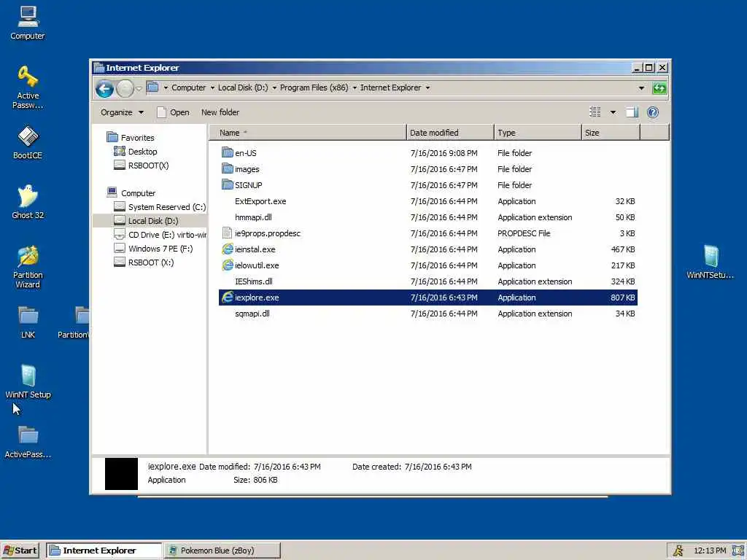Select the BootICE desktop icon
The image size is (747, 560).
(28, 142)
